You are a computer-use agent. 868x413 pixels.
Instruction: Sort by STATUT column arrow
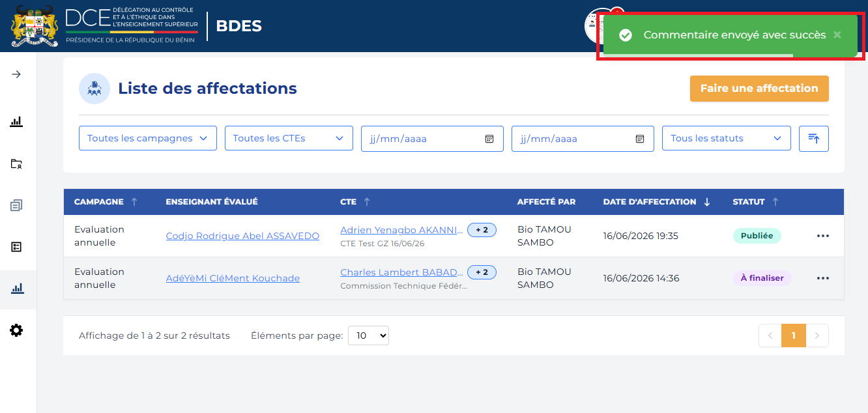(775, 202)
